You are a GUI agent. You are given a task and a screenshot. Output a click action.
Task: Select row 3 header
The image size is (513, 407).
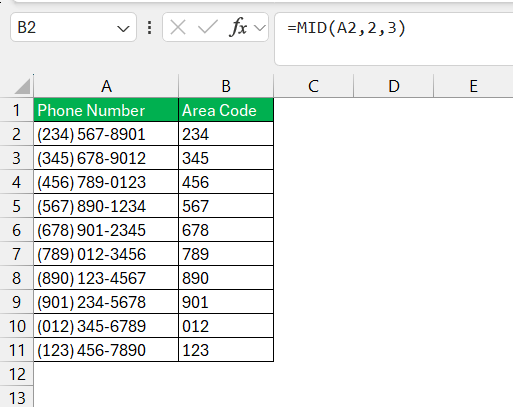[17, 158]
